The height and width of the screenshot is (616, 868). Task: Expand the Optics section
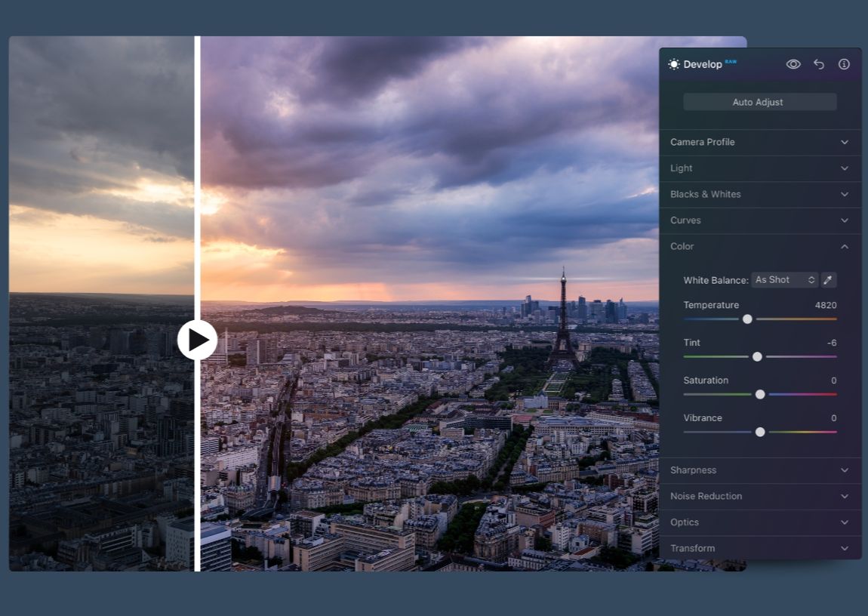coord(760,522)
